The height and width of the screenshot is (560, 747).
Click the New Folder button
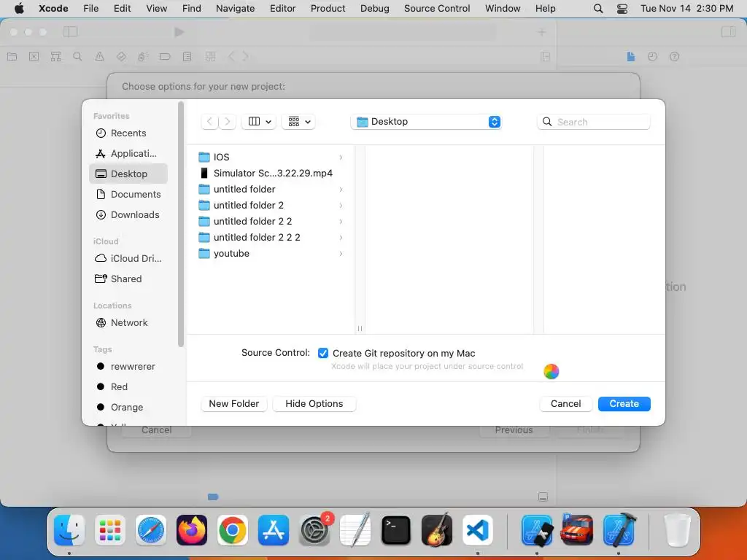tap(234, 403)
